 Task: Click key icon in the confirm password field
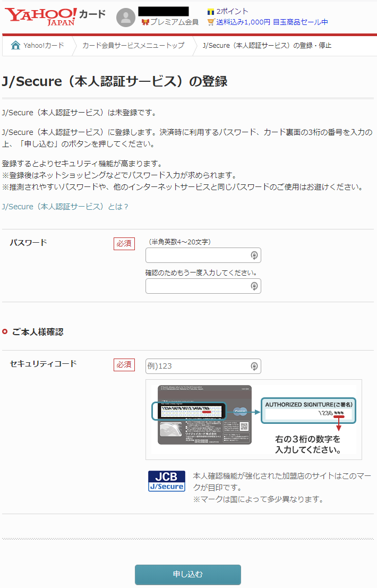(x=254, y=286)
